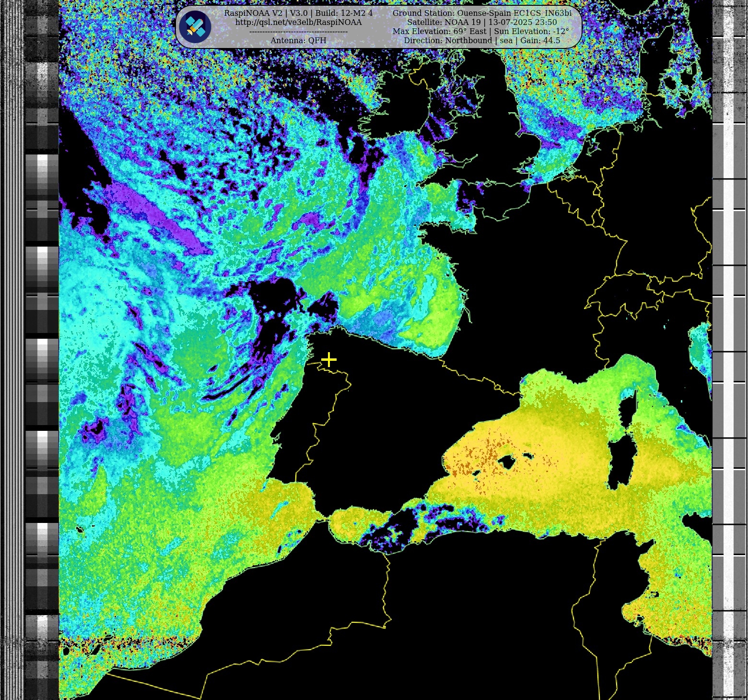The height and width of the screenshot is (700, 748).
Task: Click the 'Sun Elevation: -12°' text
Action: (532, 31)
